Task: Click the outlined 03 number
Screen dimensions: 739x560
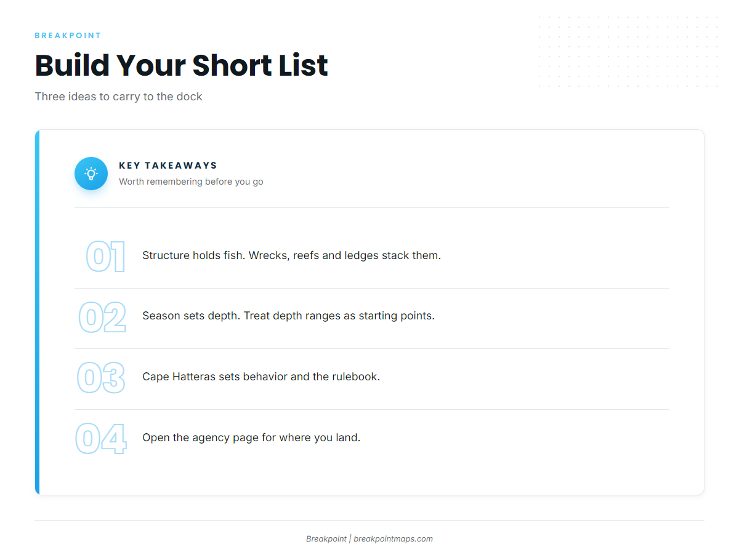Action: [101, 378]
